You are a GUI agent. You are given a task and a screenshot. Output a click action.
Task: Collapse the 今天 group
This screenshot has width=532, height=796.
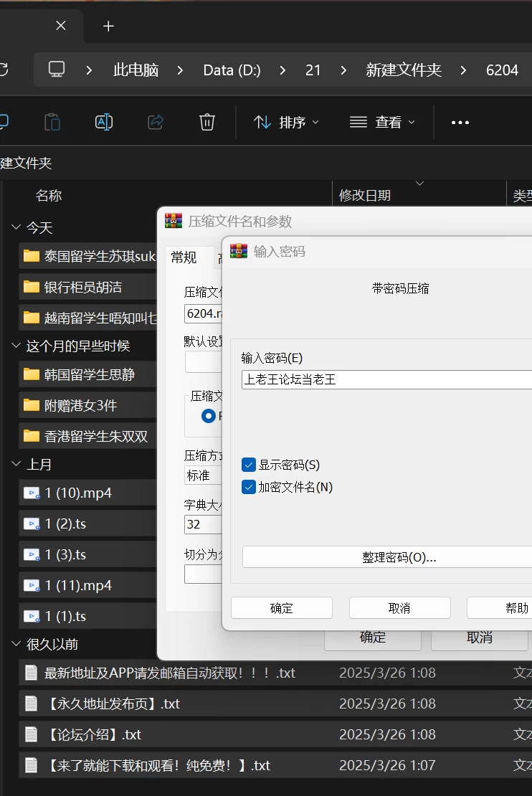16,227
